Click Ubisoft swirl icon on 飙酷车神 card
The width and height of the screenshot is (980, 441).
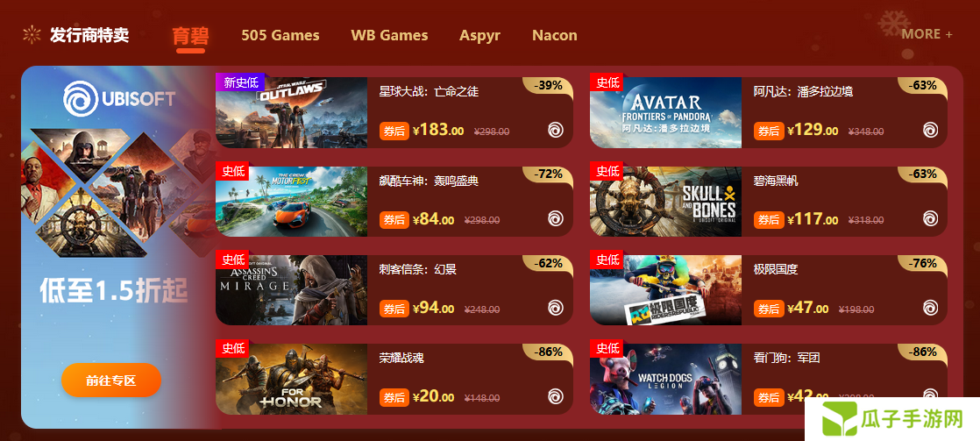(556, 218)
